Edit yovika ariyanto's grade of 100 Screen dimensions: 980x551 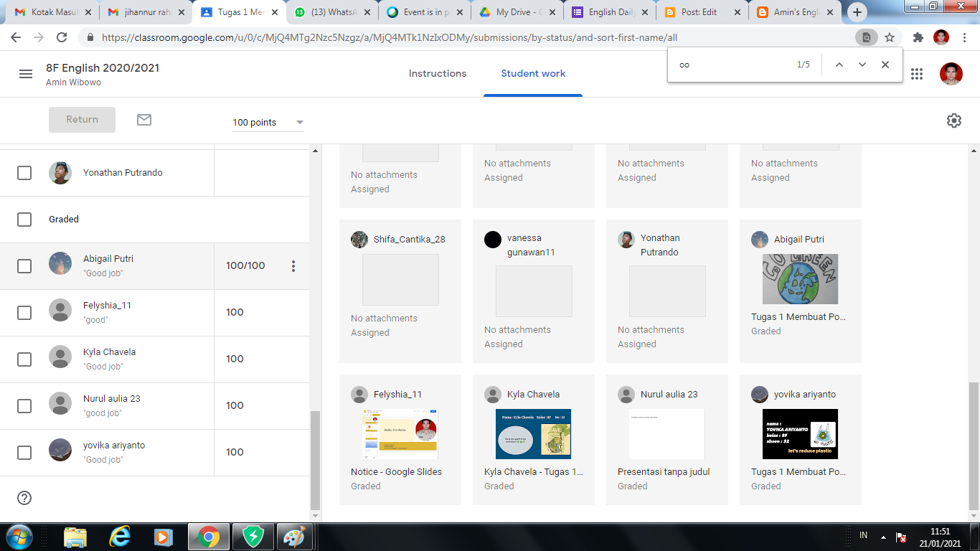(235, 452)
